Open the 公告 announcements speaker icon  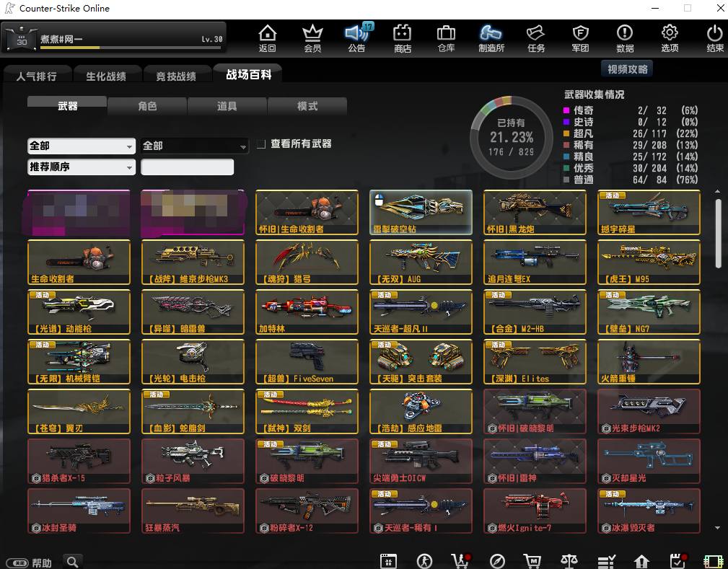357,38
